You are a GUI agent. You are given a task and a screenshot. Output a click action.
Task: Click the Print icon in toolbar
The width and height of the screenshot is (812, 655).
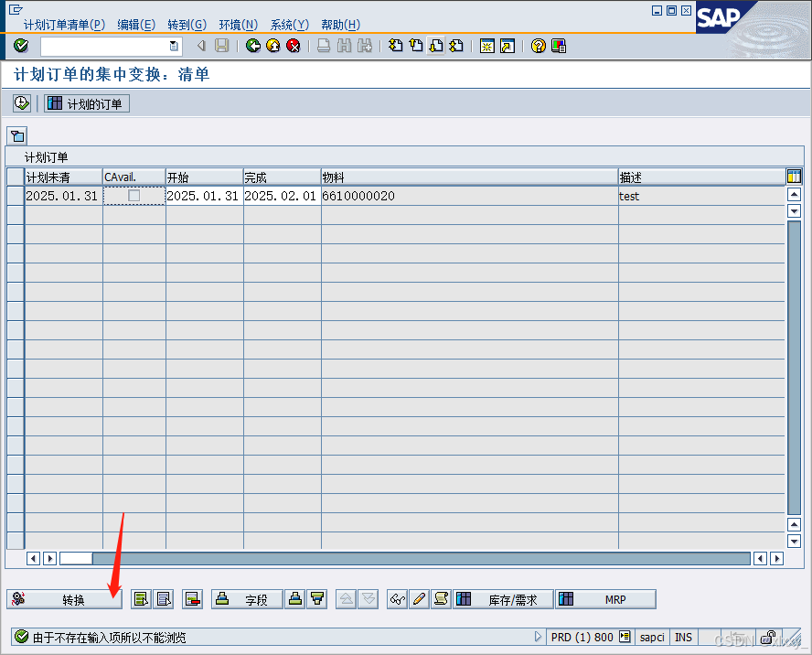(324, 46)
